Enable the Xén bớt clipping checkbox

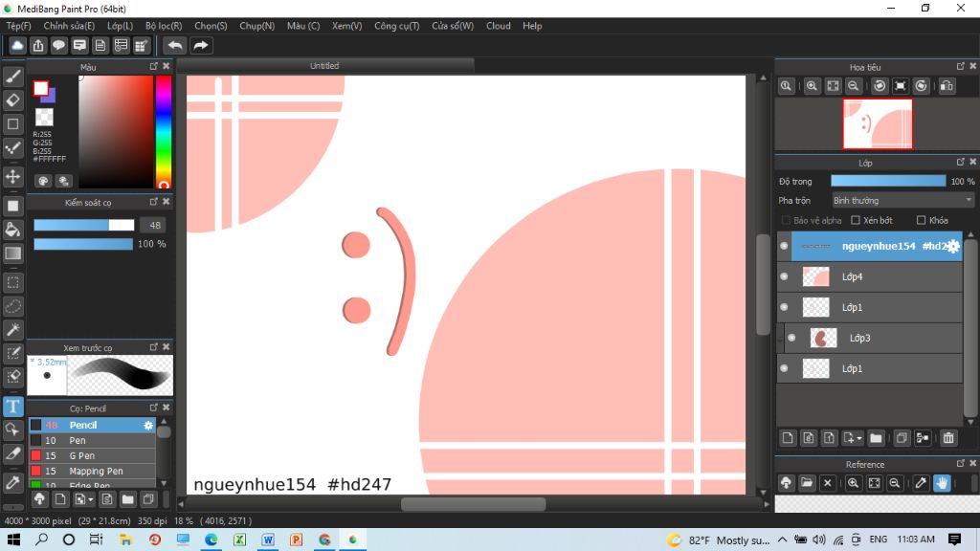(x=856, y=221)
